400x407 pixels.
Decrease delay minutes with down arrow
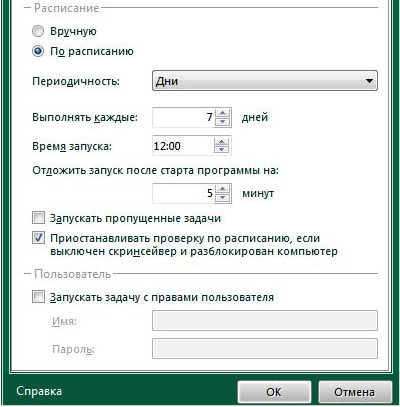(223, 198)
